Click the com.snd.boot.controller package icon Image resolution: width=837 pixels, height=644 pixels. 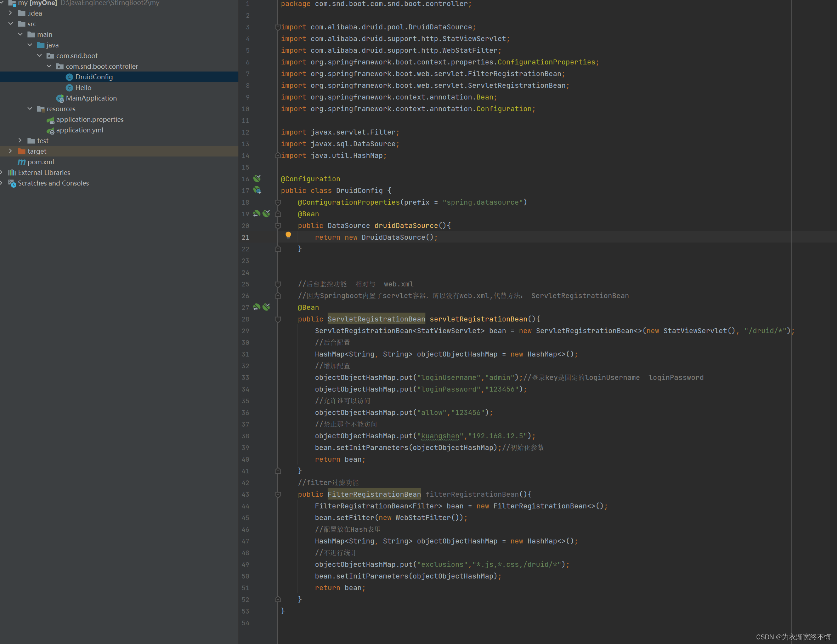click(x=60, y=67)
